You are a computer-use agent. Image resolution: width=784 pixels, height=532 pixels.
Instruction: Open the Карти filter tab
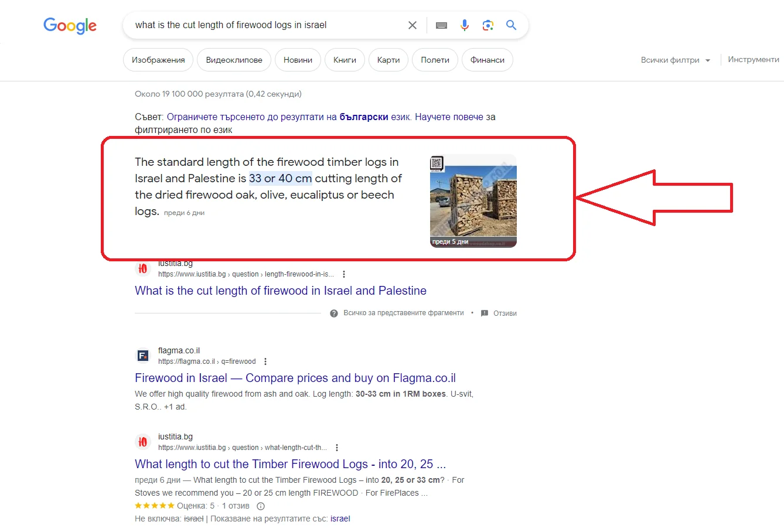coord(388,60)
